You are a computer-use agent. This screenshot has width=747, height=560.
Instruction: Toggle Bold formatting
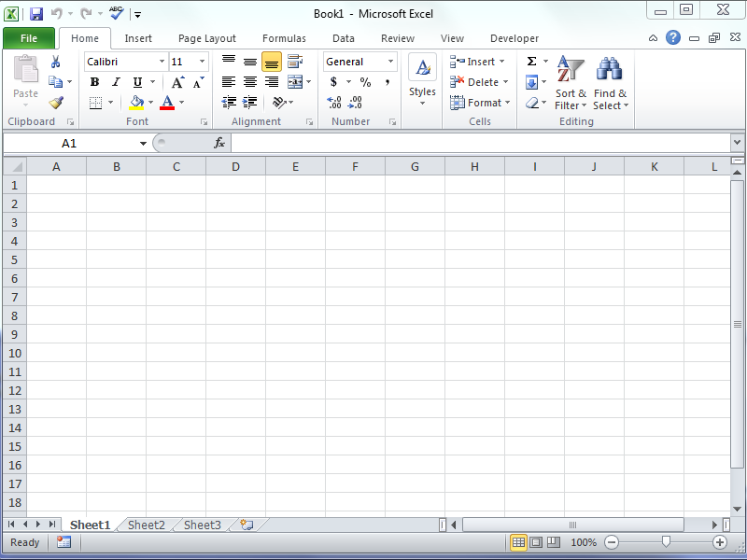[x=94, y=82]
